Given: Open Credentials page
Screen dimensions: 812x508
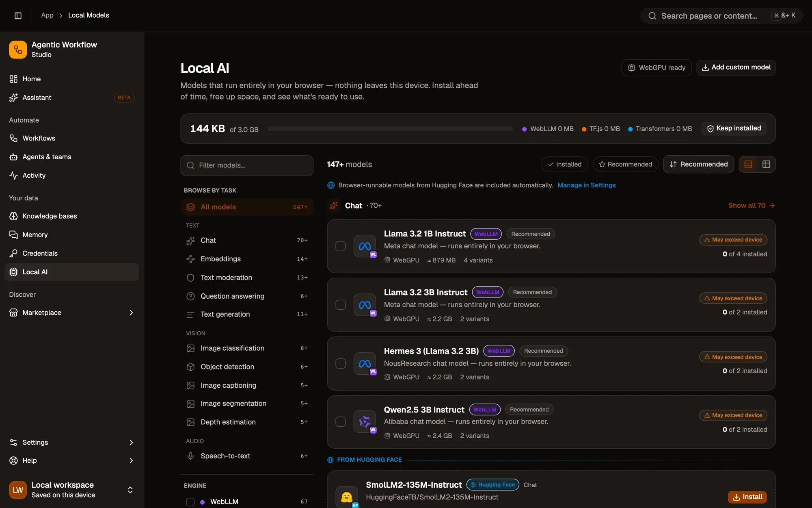Looking at the screenshot, I should point(72,253).
